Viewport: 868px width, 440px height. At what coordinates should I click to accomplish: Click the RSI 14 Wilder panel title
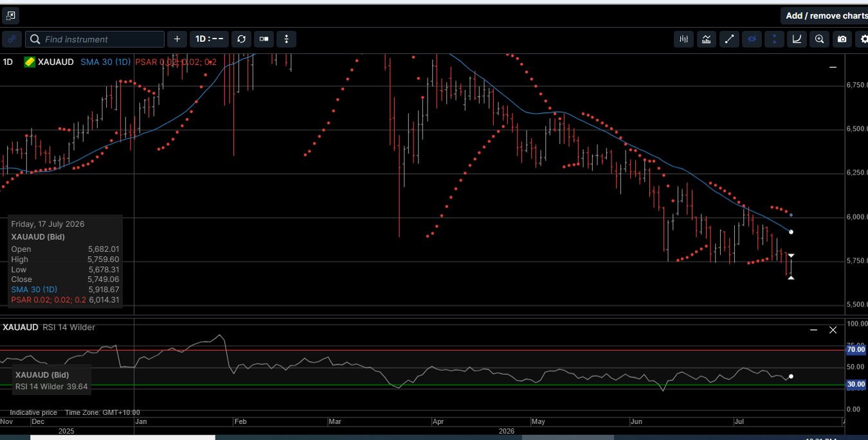click(x=69, y=327)
